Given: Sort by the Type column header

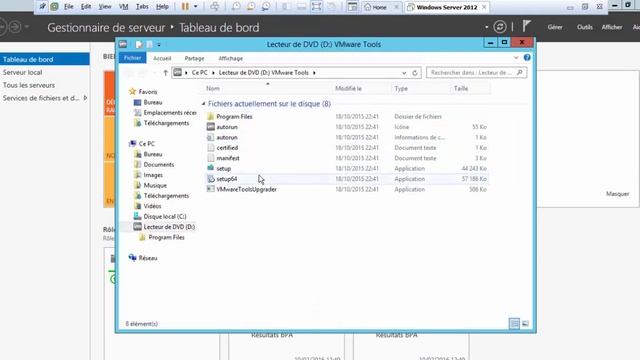Looking at the screenshot, I should tap(401, 89).
